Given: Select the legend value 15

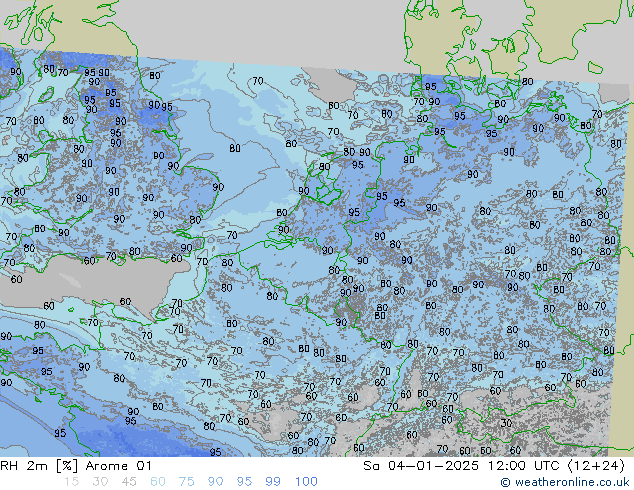Looking at the screenshot, I should click(x=72, y=482).
